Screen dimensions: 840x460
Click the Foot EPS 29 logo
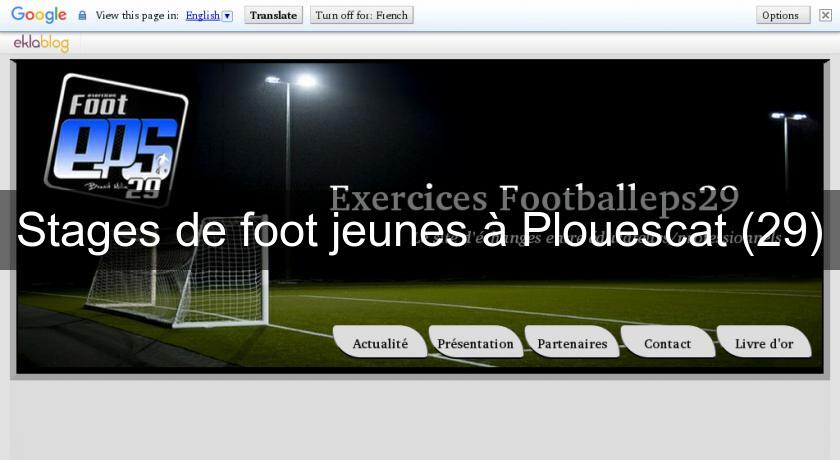point(116,140)
